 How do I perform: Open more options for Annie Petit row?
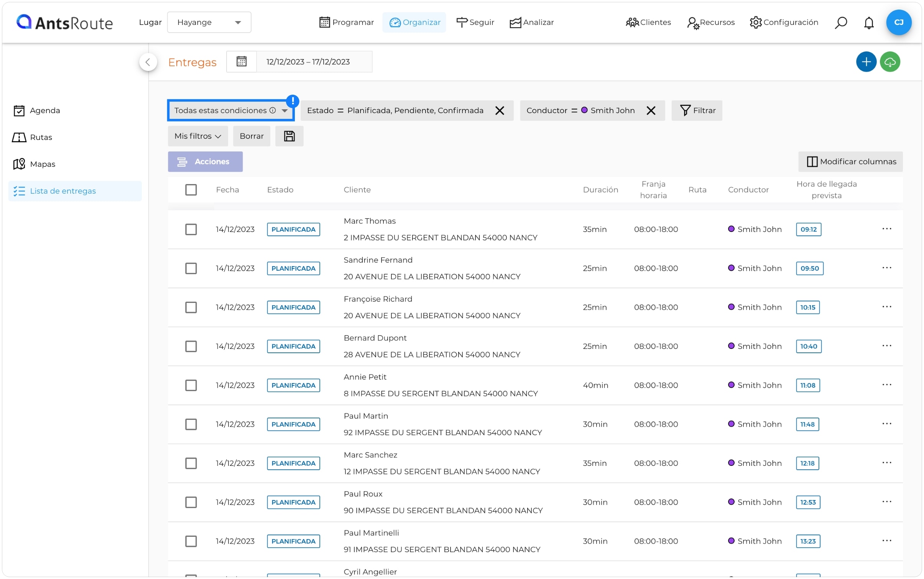(x=886, y=385)
